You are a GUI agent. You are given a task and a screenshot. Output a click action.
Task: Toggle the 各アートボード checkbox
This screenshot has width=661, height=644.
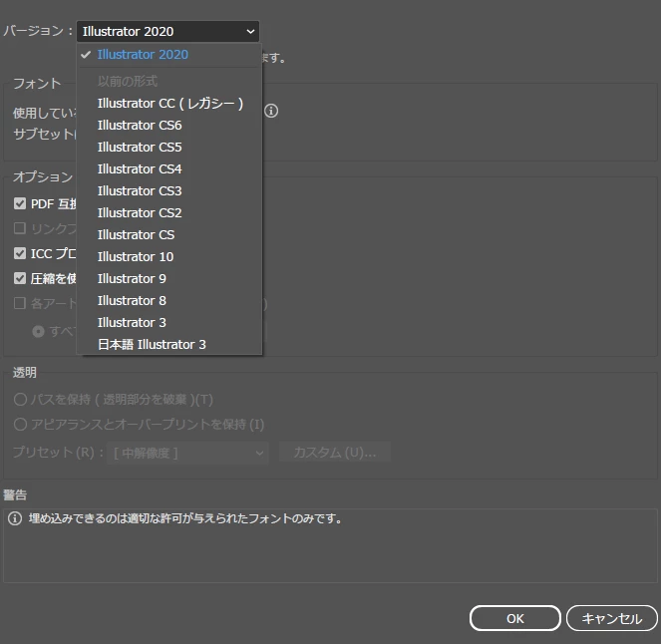pos(20,303)
